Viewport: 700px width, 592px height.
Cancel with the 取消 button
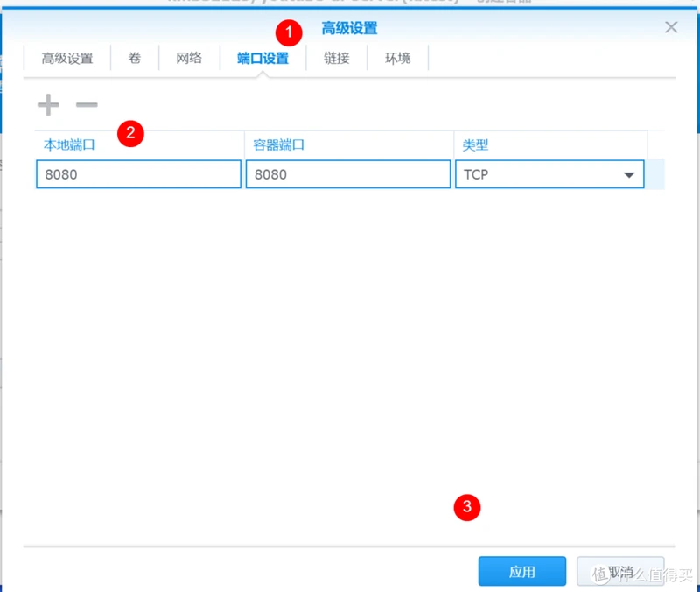click(x=620, y=571)
